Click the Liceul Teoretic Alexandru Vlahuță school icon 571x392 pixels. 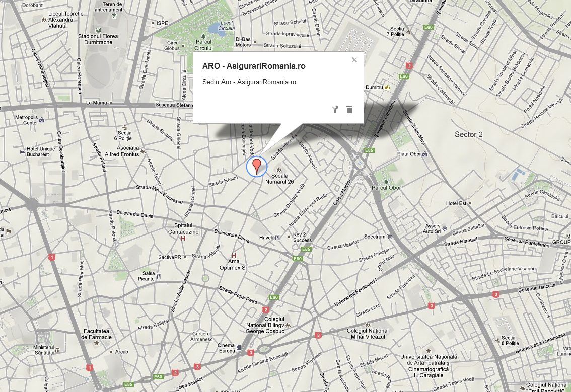click(x=44, y=20)
